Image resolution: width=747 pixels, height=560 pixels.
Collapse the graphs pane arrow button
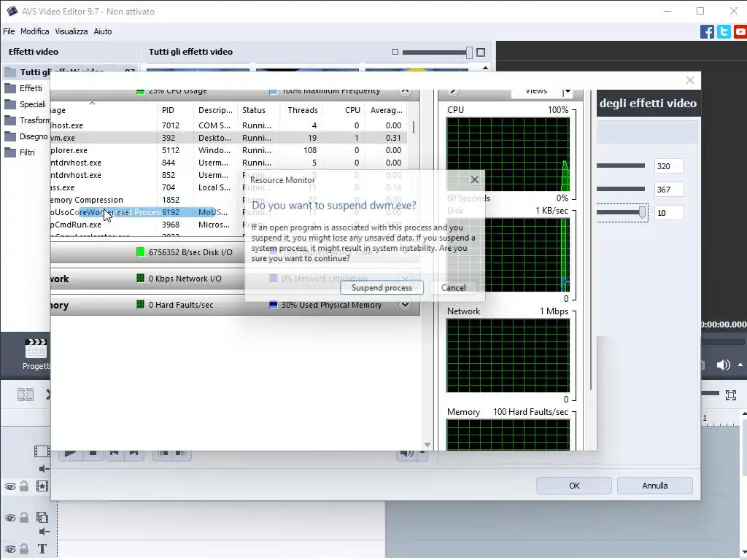click(452, 91)
